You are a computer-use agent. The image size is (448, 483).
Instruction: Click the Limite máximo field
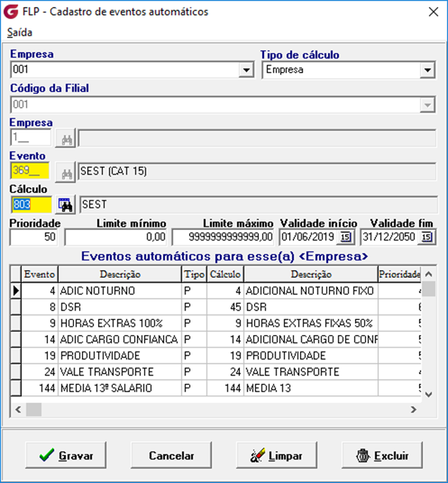click(223, 237)
